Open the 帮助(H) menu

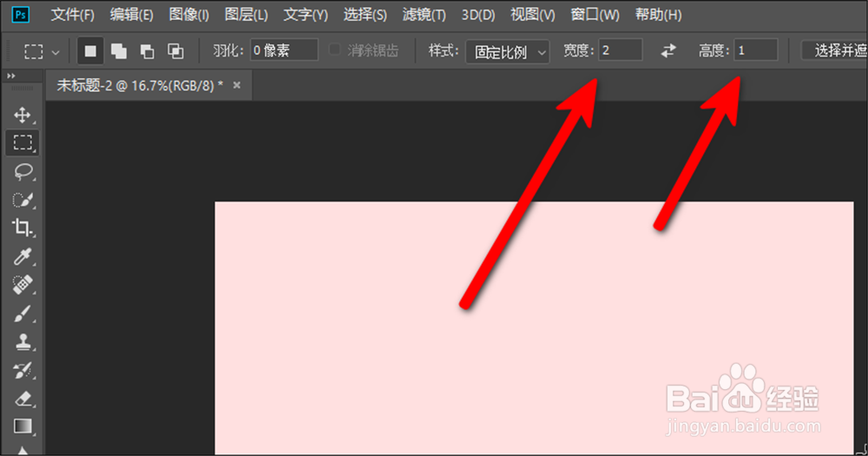(658, 15)
